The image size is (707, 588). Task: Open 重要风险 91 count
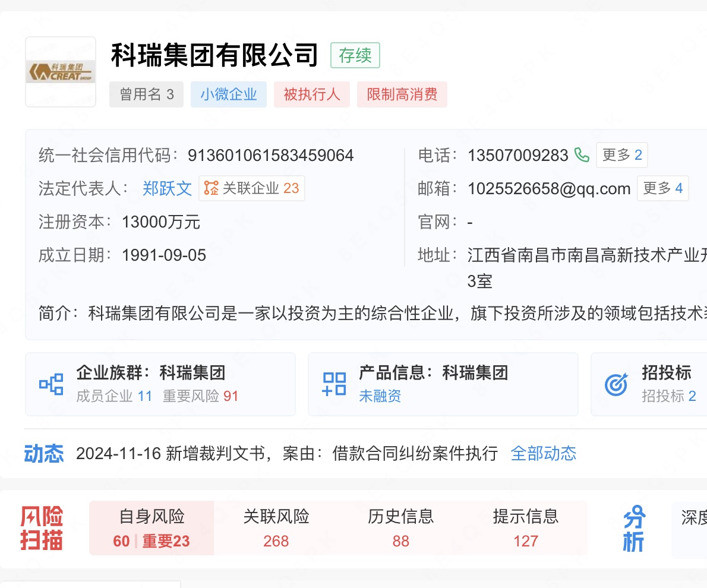pyautogui.click(x=201, y=396)
